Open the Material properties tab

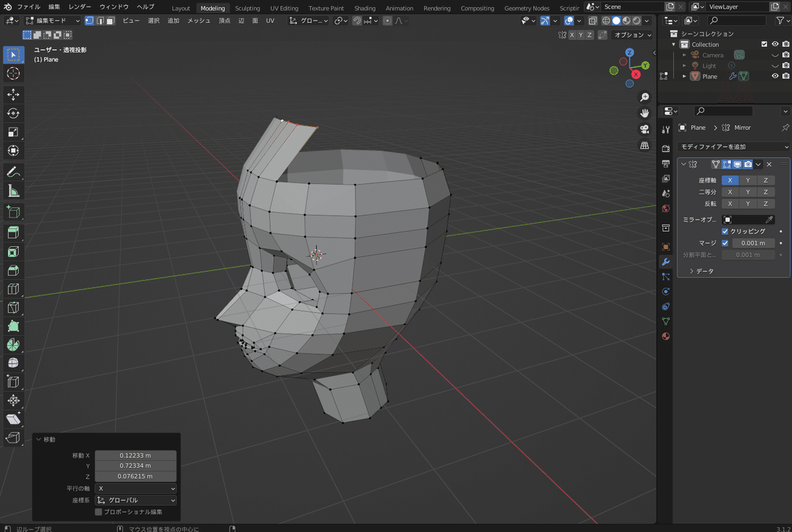click(x=666, y=336)
